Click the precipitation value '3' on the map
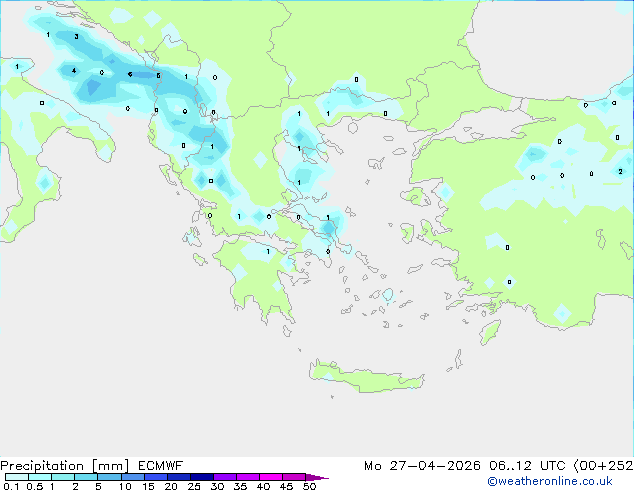 click(x=76, y=37)
